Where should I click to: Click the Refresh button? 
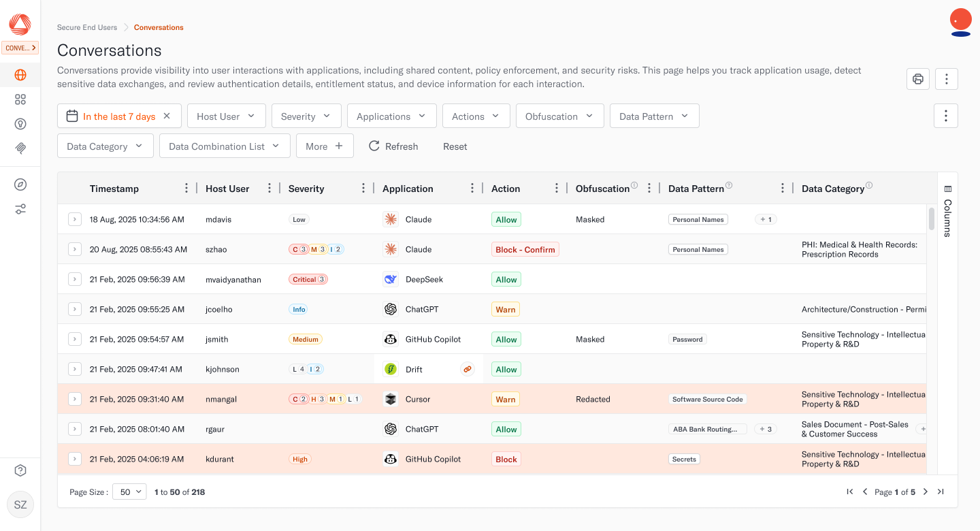tap(393, 146)
